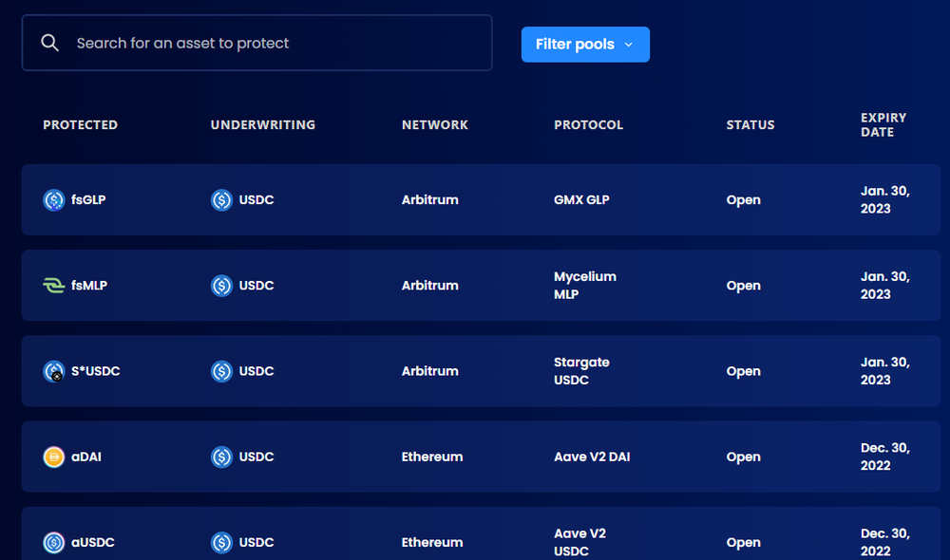Click Stargate USDC protocol cell
The height and width of the screenshot is (560, 950).
581,371
